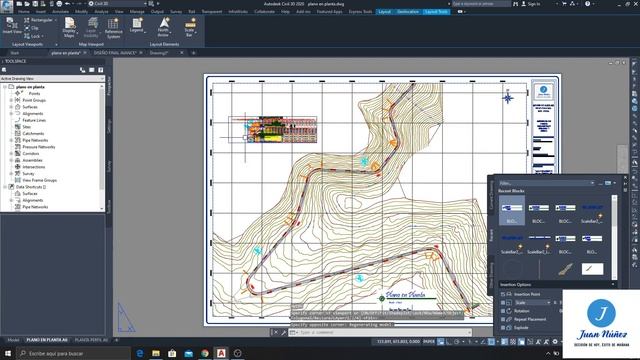Switch to DISEÑO FINAL AVANCE drawing tab

(115, 53)
